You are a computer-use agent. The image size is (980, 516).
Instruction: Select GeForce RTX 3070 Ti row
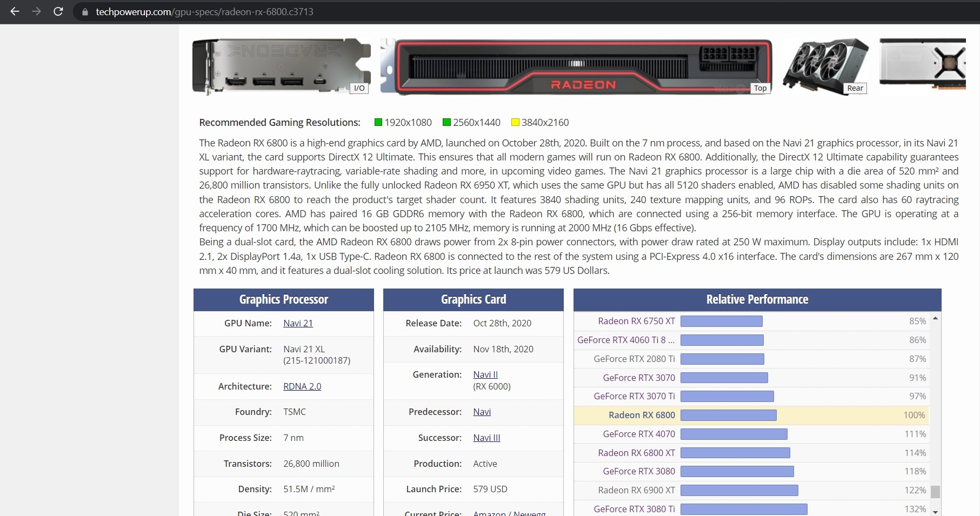point(752,396)
